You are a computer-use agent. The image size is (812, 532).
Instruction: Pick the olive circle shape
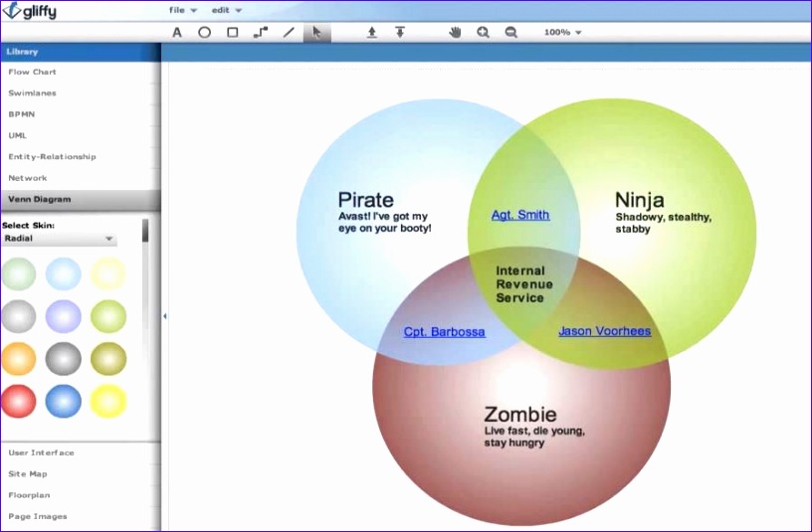pyautogui.click(x=108, y=359)
